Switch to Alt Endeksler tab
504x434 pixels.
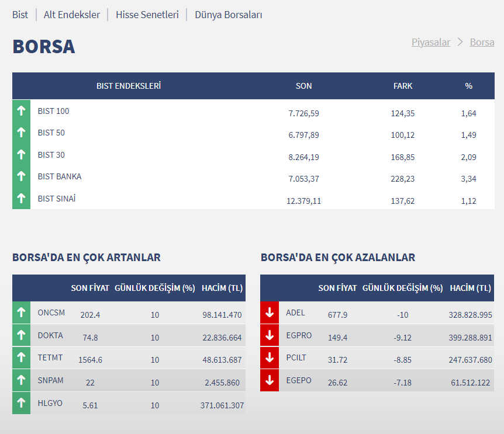(72, 15)
